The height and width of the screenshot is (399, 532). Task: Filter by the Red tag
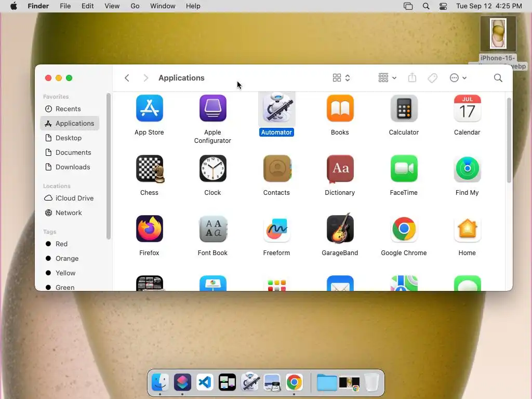70,244
